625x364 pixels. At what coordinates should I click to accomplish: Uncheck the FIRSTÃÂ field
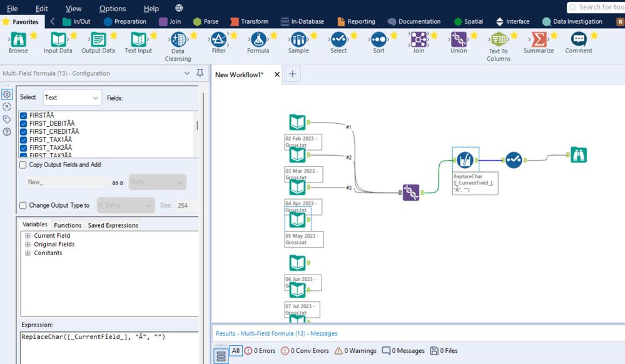(23, 116)
